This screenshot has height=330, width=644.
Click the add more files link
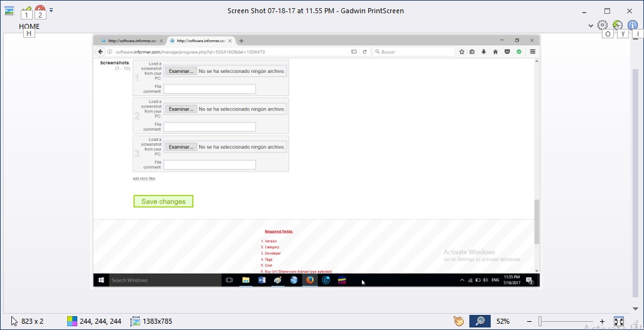click(144, 179)
